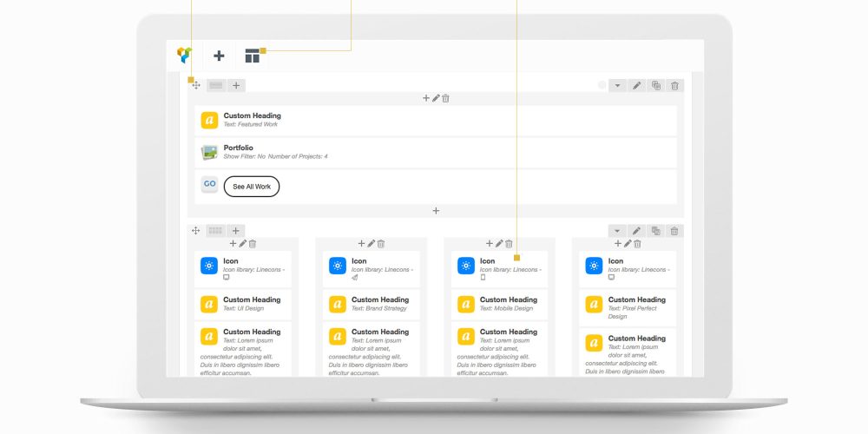Select Custom Heading with text UI Design
The image size is (868, 434).
pos(243,305)
